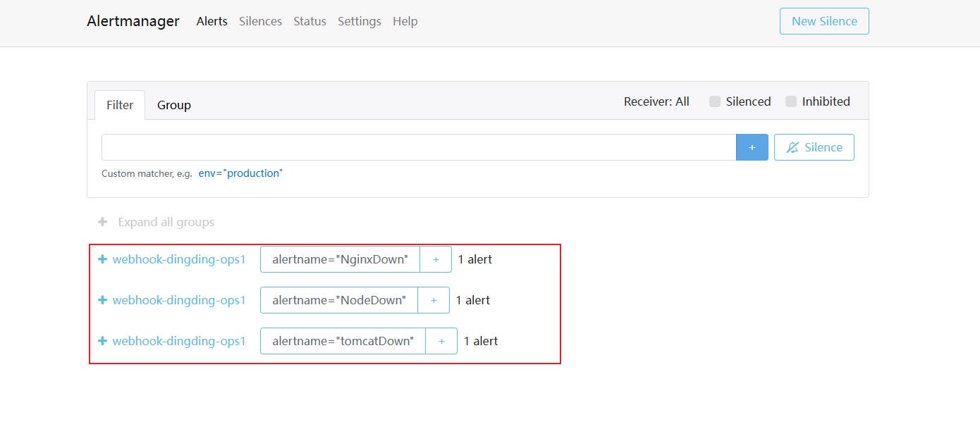Click plus icon beside alertname="NodeDown" label

tap(434, 300)
